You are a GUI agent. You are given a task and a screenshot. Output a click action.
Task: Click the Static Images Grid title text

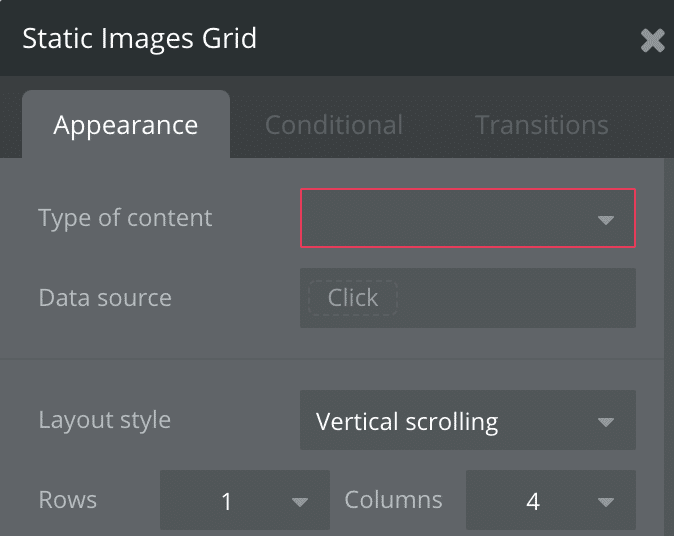(x=140, y=39)
